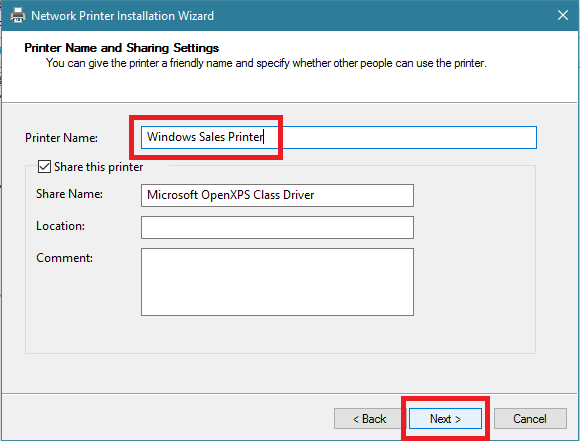
Task: Click blank footer area left of Back button
Action: pyautogui.click(x=166, y=418)
